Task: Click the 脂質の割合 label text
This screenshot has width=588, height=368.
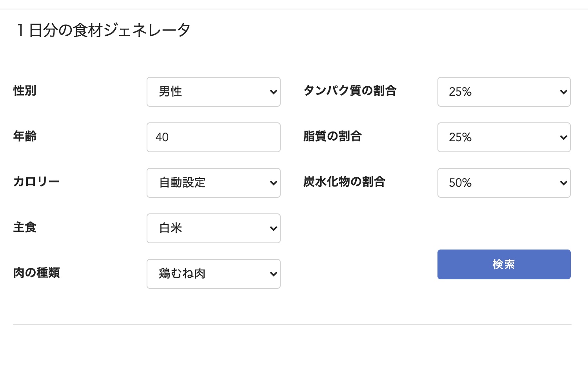Action: click(332, 137)
